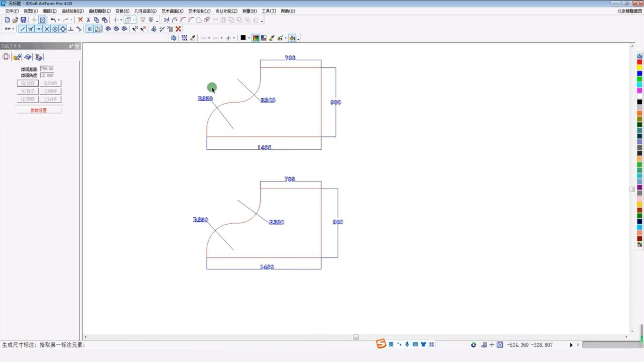This screenshot has height=362, width=644.
Task: Click the Save file icon
Action: pos(23,20)
